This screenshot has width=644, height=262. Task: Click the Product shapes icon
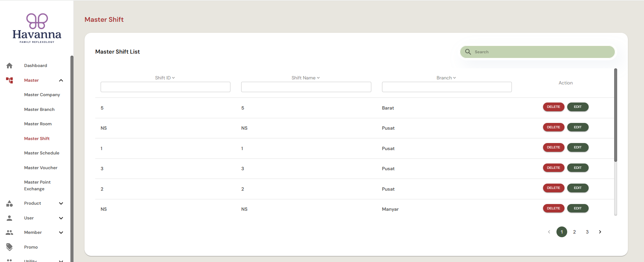pyautogui.click(x=9, y=203)
